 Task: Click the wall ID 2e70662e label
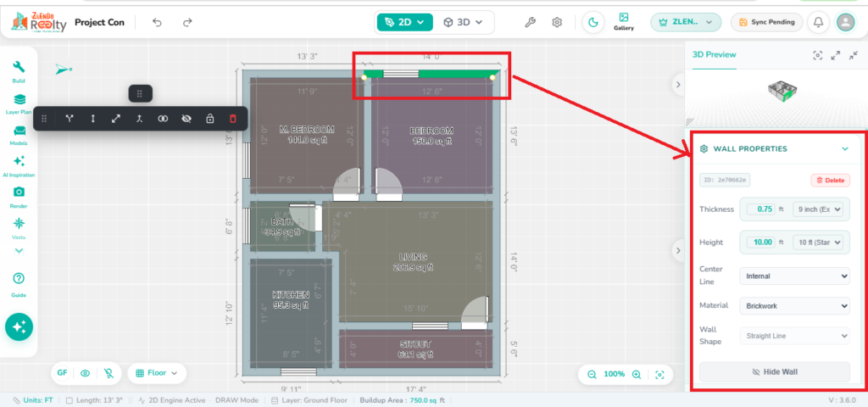[x=725, y=180]
